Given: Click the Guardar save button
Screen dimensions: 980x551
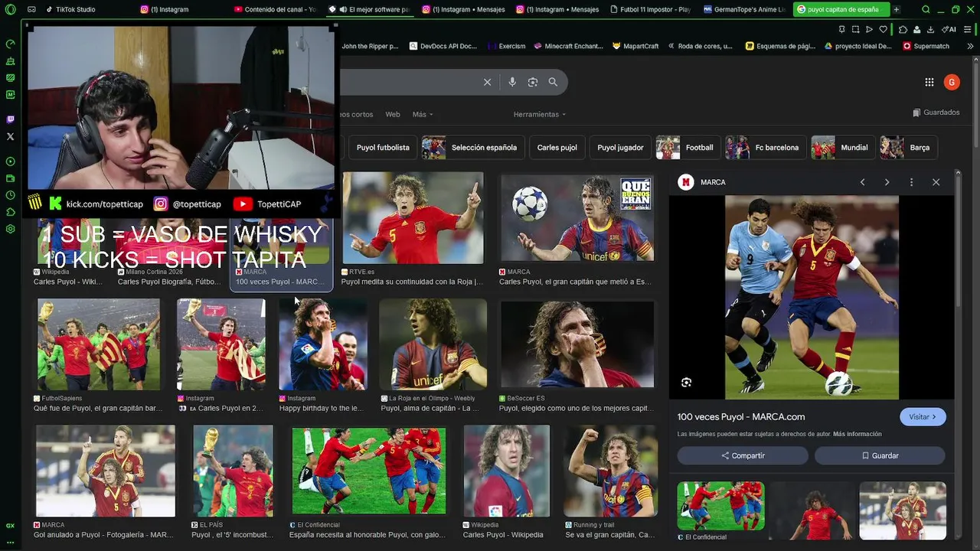Looking at the screenshot, I should (880, 455).
